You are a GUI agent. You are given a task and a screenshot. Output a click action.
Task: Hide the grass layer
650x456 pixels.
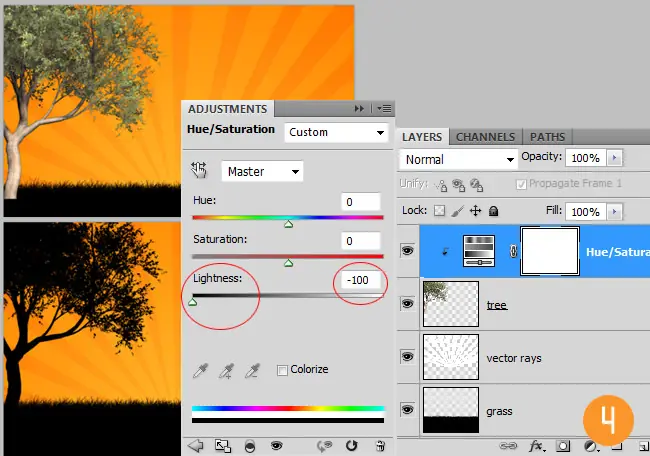[407, 410]
